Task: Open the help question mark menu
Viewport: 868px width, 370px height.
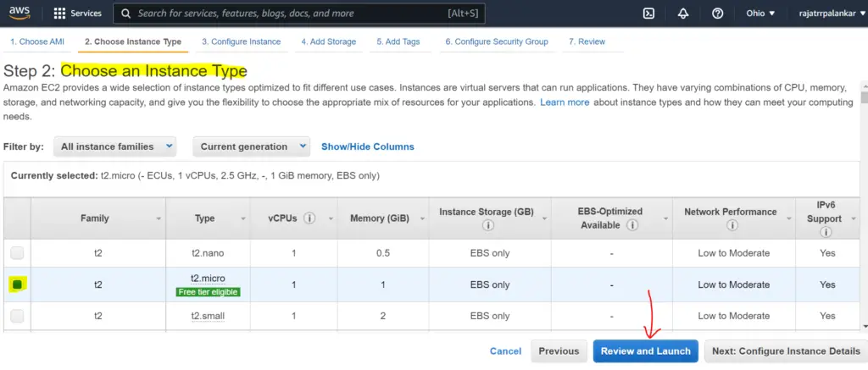Action: point(717,14)
